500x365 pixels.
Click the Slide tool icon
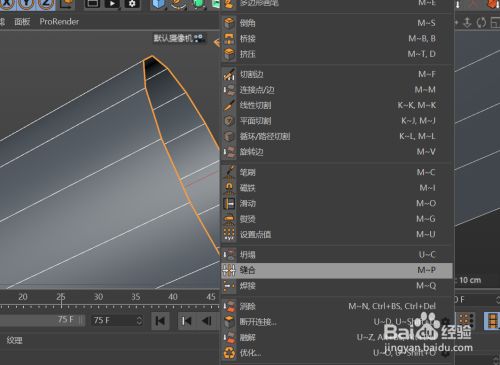229,203
